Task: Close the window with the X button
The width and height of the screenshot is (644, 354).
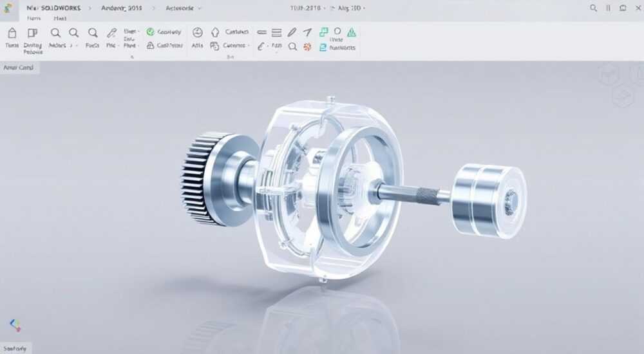Action: (638, 8)
